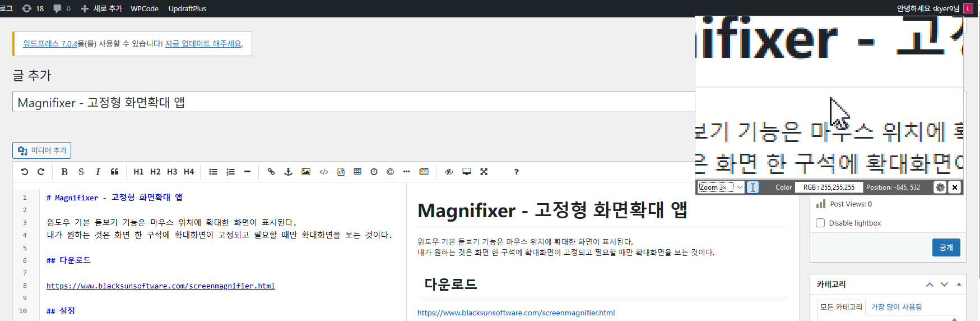Collapse the 카테고리 panel with triangle toggle
This screenshot has width=980, height=321.
coord(959,285)
